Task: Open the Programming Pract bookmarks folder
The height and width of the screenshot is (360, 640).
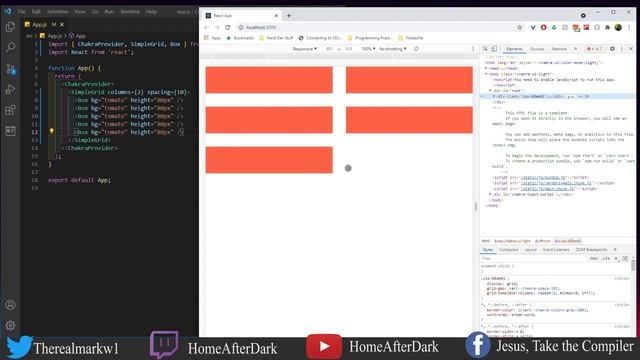Action: pyautogui.click(x=369, y=38)
